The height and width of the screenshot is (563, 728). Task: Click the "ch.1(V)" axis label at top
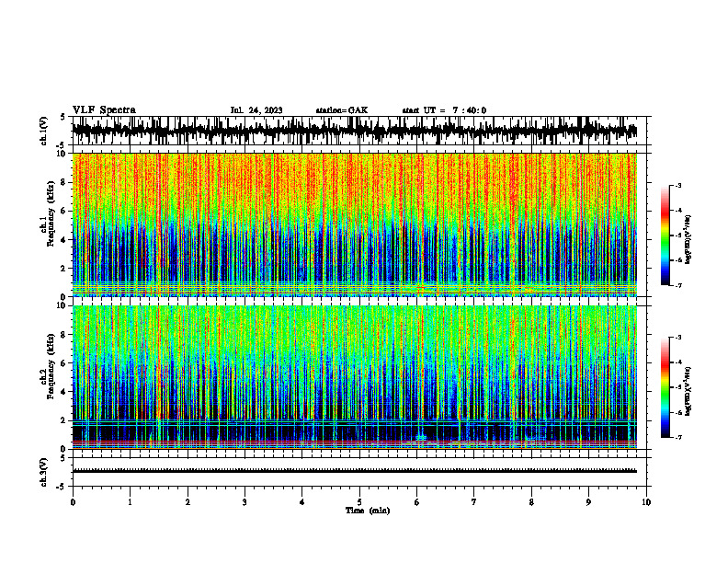click(x=44, y=131)
